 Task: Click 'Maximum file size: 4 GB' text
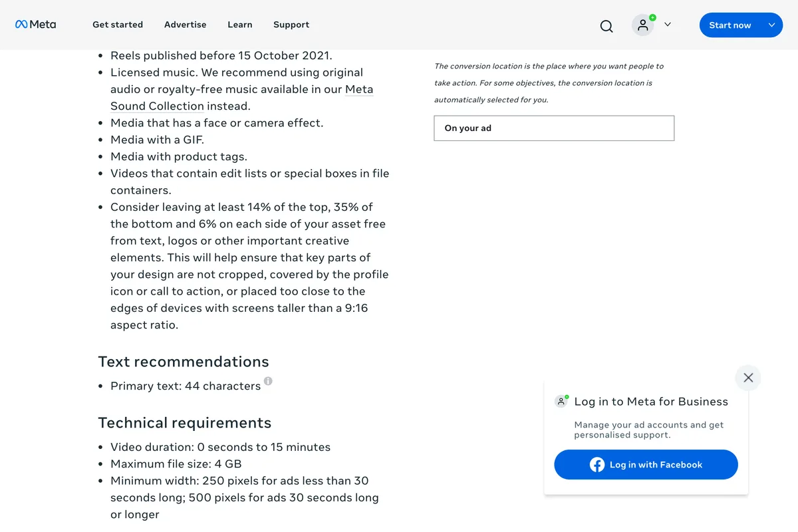[176, 464]
